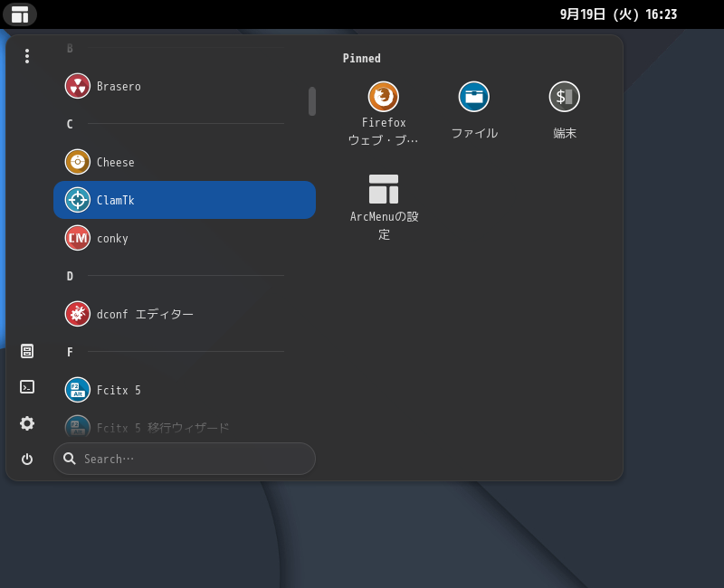Click the C group letter header
724x588 pixels.
[70, 124]
